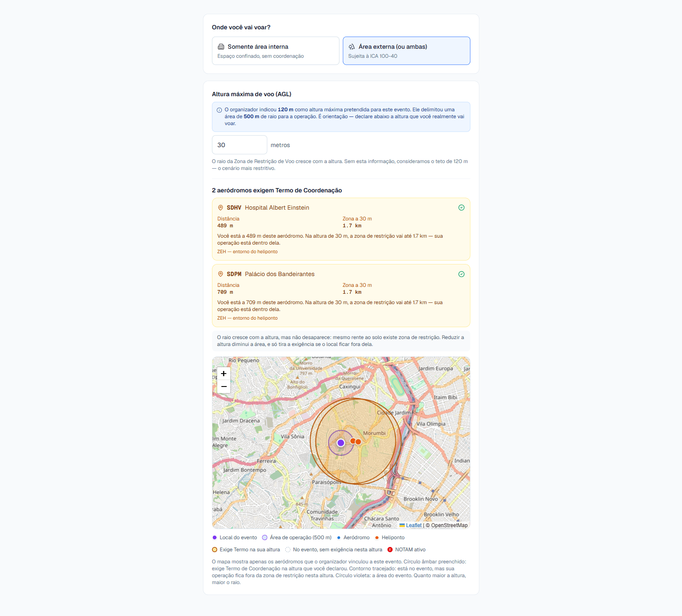Click the amber 'Exige Termo' legend circle
Viewport: 682px width, 616px height.
click(x=215, y=550)
